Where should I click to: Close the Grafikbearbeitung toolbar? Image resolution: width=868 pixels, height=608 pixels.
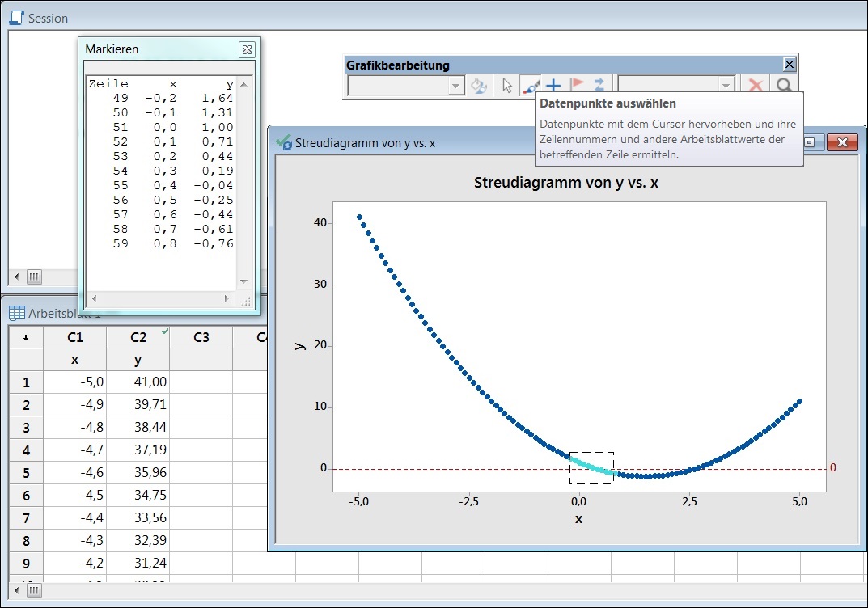click(x=790, y=64)
